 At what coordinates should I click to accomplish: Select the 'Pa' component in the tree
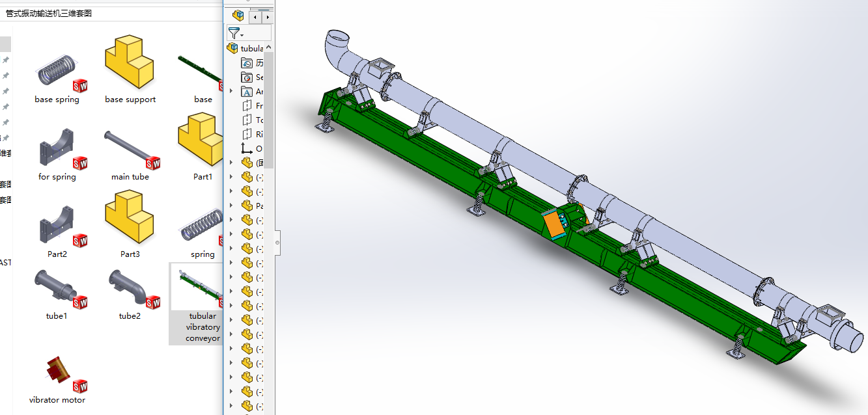(x=253, y=206)
